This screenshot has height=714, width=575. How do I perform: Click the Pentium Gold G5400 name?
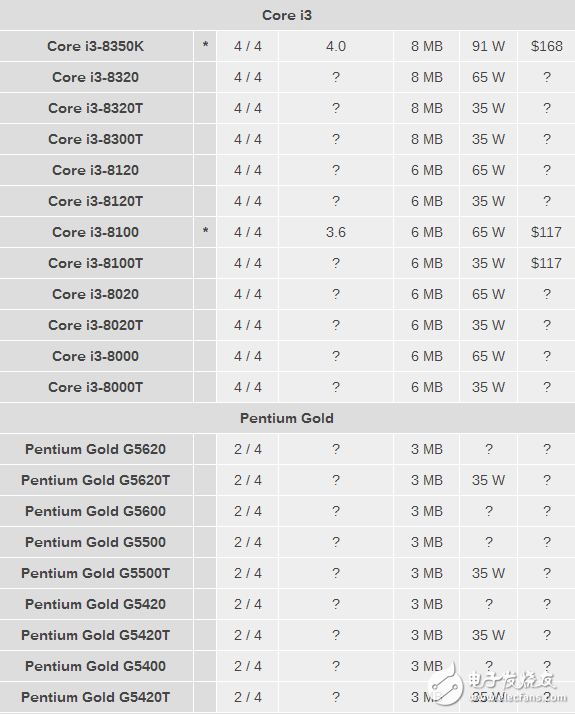(x=96, y=666)
